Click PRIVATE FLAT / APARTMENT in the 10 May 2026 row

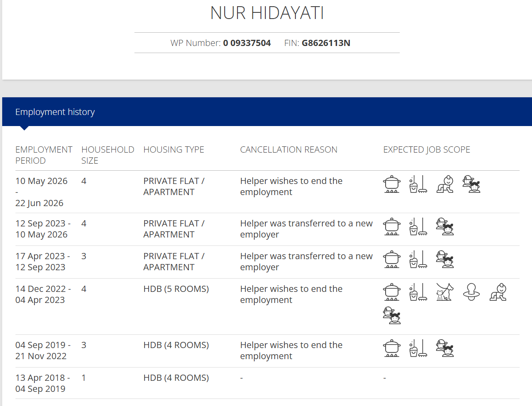pyautogui.click(x=174, y=187)
